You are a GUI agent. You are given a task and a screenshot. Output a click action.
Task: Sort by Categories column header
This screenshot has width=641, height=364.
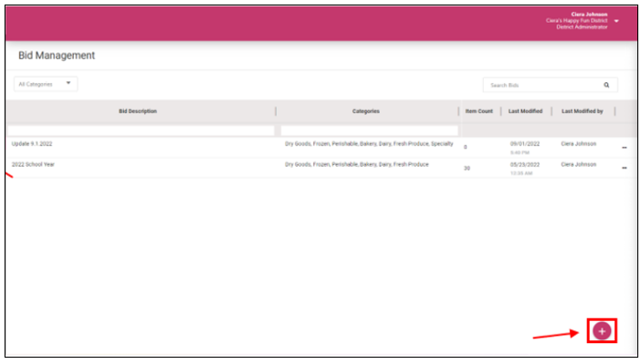366,111
